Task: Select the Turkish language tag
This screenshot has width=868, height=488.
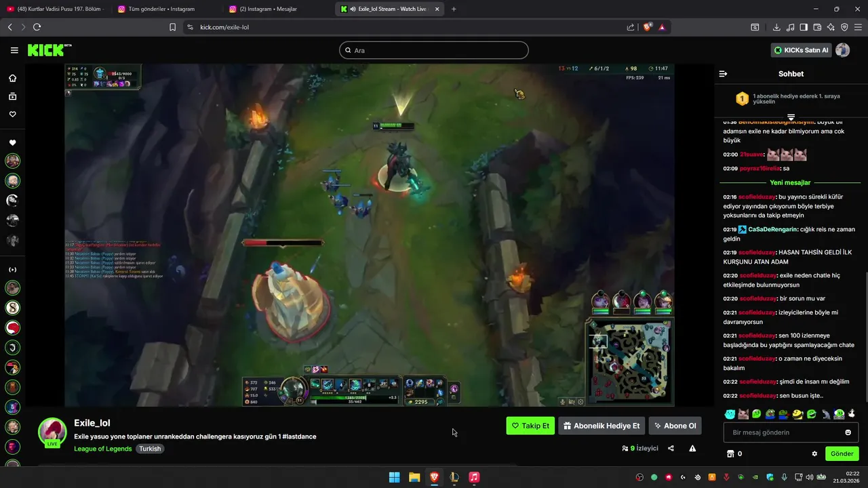Action: [150, 449]
